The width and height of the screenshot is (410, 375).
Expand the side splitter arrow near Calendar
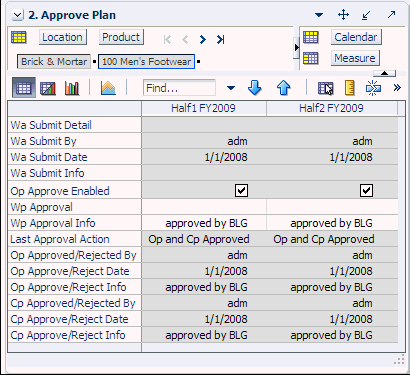(x=296, y=48)
